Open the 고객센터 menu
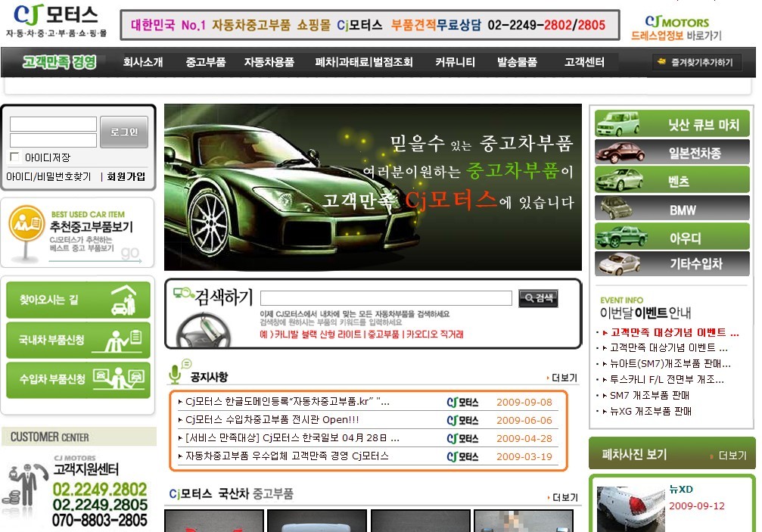This screenshot has width=762, height=532. click(585, 62)
